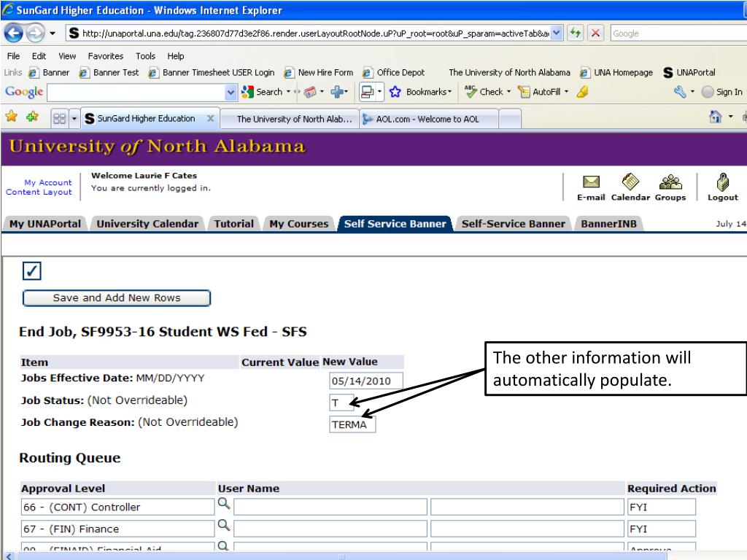Click the Favorites Center star icon
747x560 pixels.
(x=12, y=117)
